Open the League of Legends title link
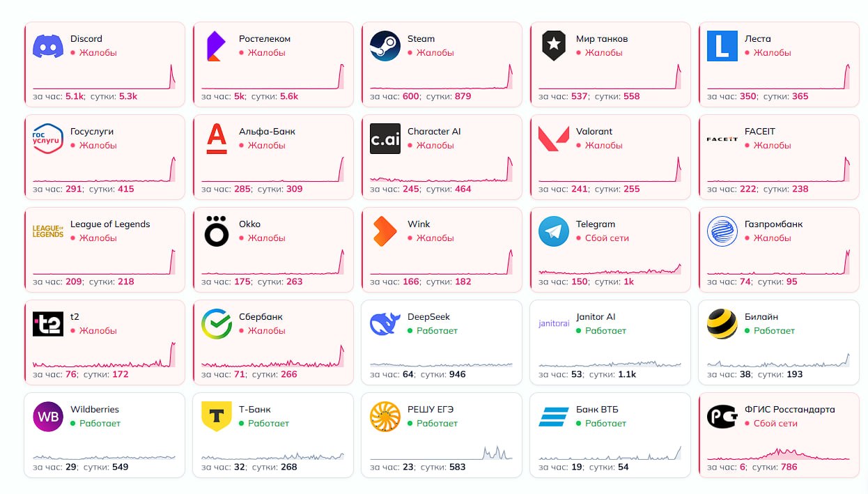 click(110, 224)
